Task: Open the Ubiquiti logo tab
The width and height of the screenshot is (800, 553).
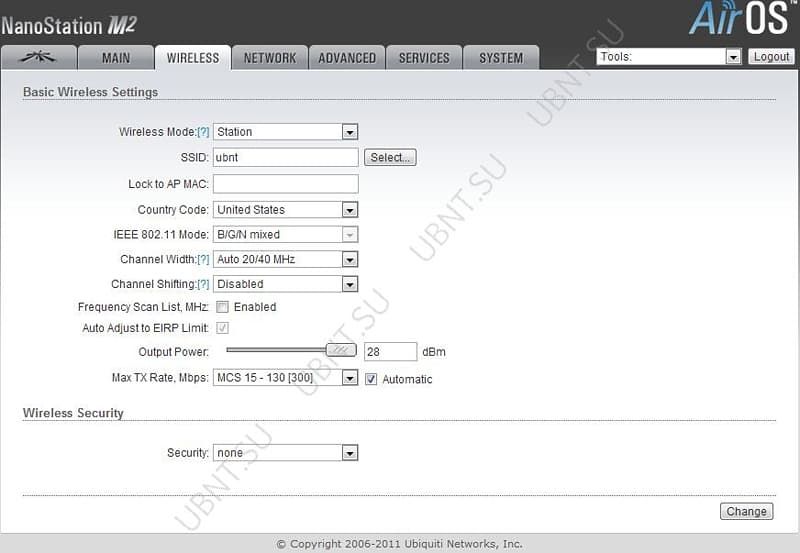Action: [x=39, y=58]
